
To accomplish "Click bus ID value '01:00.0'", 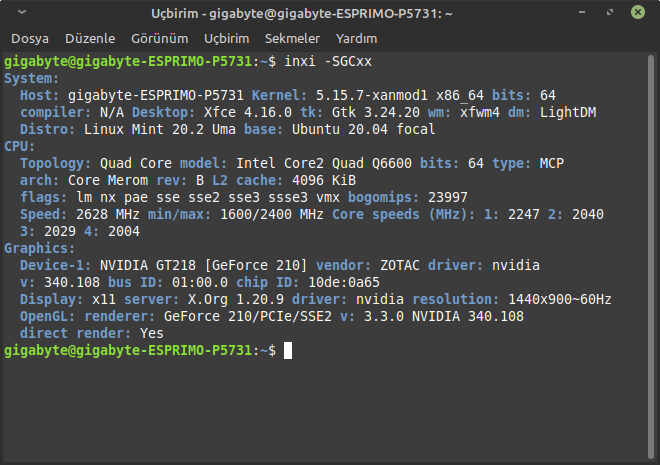I will (200, 282).
